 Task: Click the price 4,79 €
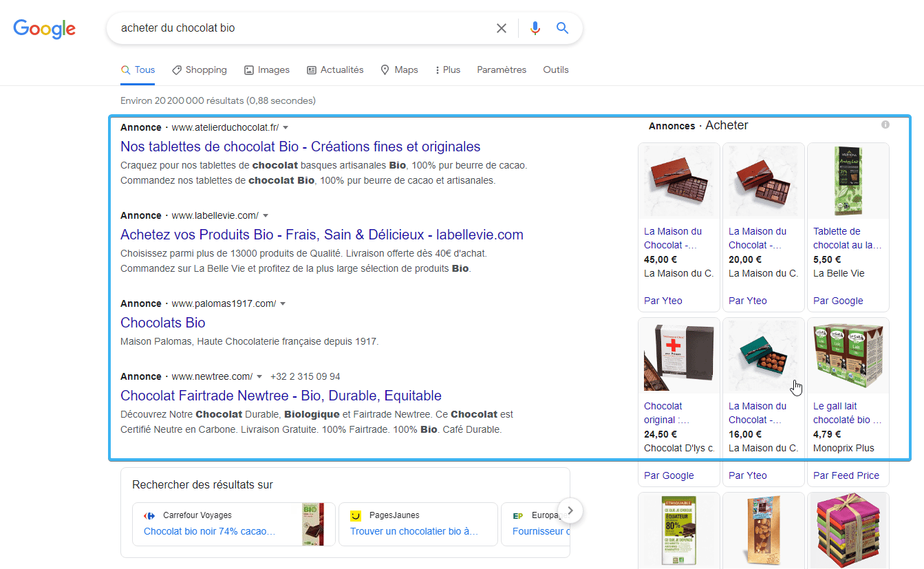coord(827,434)
